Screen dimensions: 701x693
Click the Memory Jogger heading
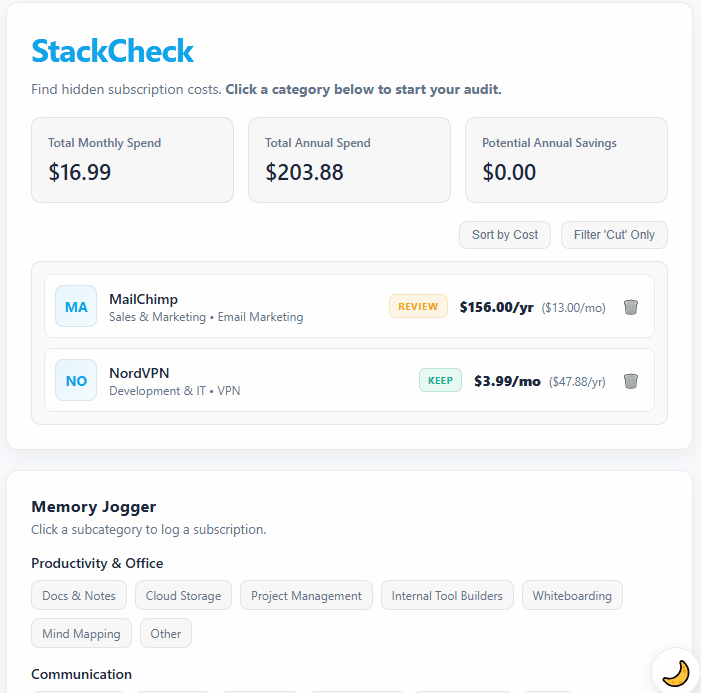pos(94,507)
